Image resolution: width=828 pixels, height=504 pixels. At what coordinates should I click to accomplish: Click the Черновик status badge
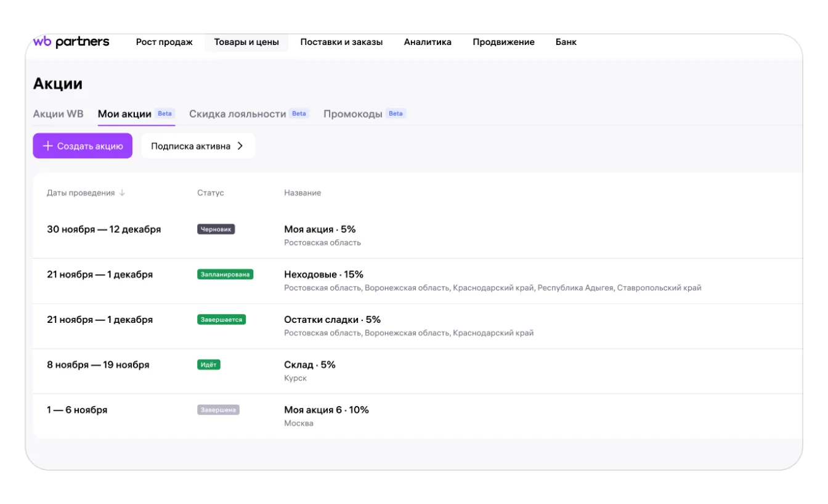click(x=216, y=229)
